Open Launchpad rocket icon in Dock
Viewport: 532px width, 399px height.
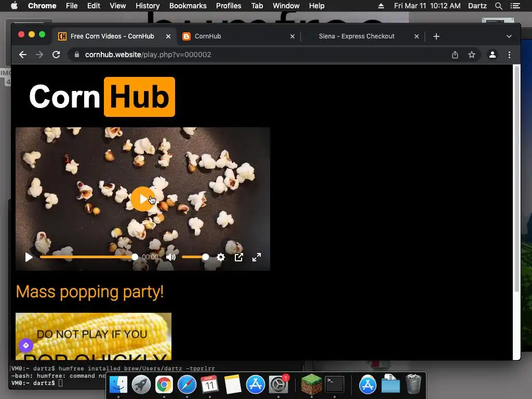tap(141, 385)
